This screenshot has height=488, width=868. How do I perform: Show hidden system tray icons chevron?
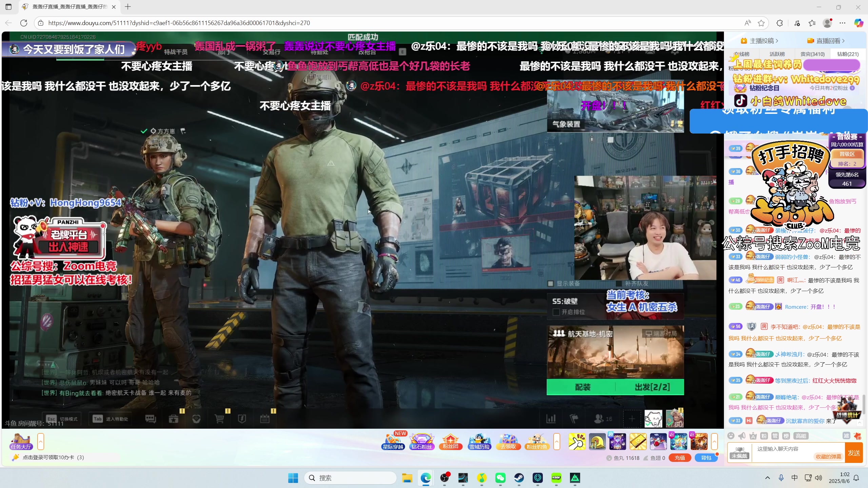768,478
